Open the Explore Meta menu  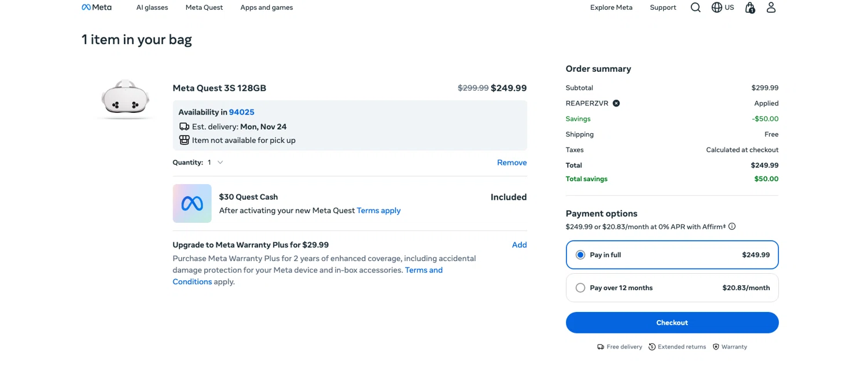pos(611,8)
